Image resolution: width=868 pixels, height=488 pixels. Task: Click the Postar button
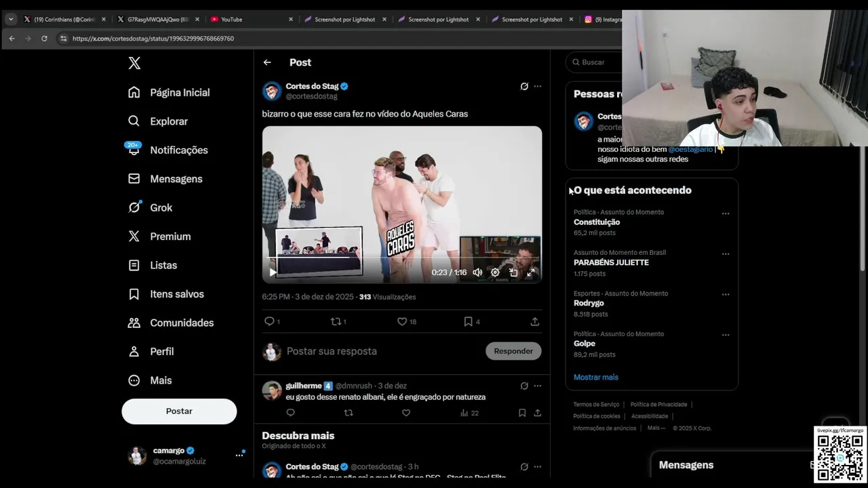tap(179, 411)
